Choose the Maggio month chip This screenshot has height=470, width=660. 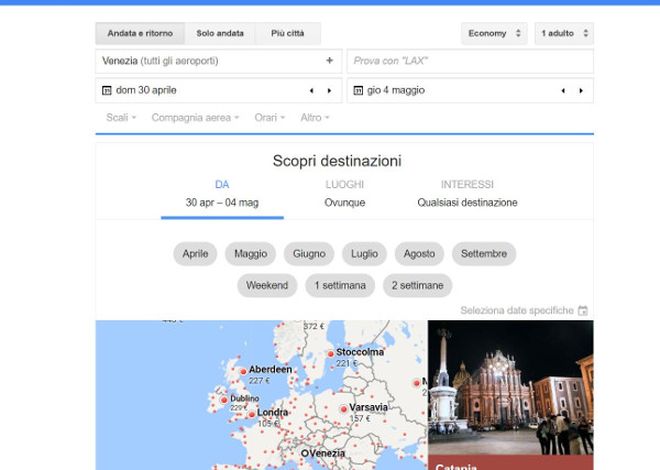[x=250, y=254]
